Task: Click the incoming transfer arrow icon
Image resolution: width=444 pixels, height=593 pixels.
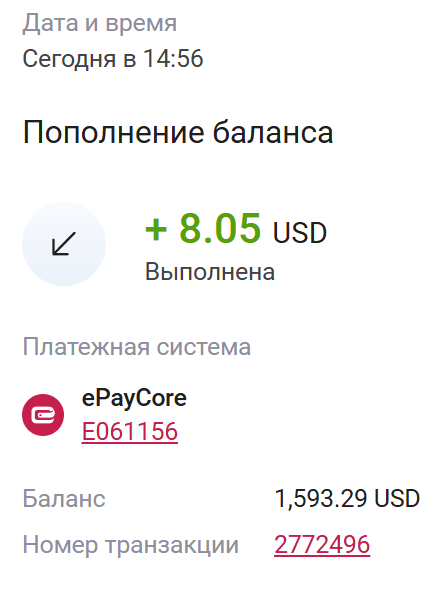Action: click(x=64, y=244)
